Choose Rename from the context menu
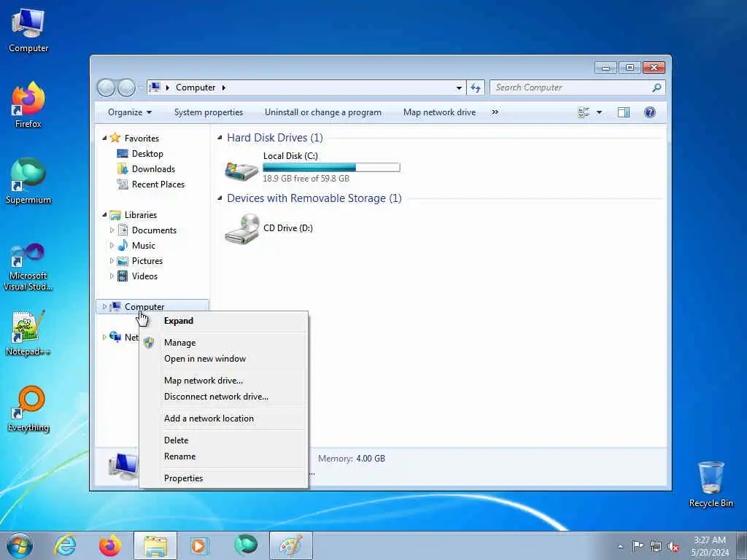 223,456
